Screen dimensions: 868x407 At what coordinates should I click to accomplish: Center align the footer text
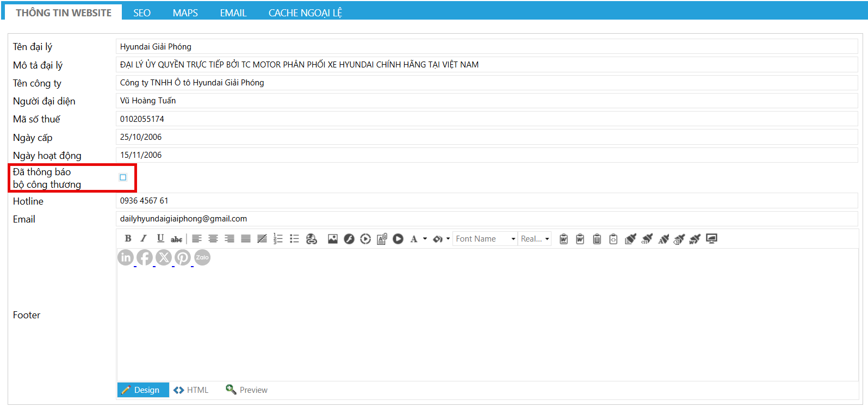pyautogui.click(x=213, y=239)
